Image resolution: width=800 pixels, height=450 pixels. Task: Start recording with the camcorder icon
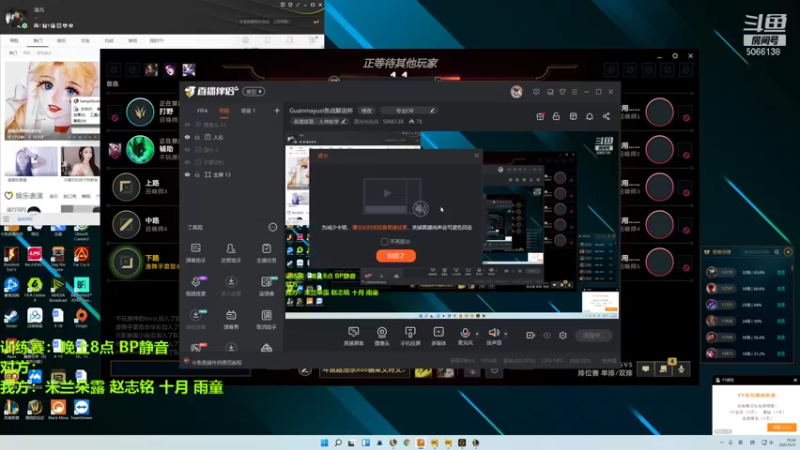point(531,335)
